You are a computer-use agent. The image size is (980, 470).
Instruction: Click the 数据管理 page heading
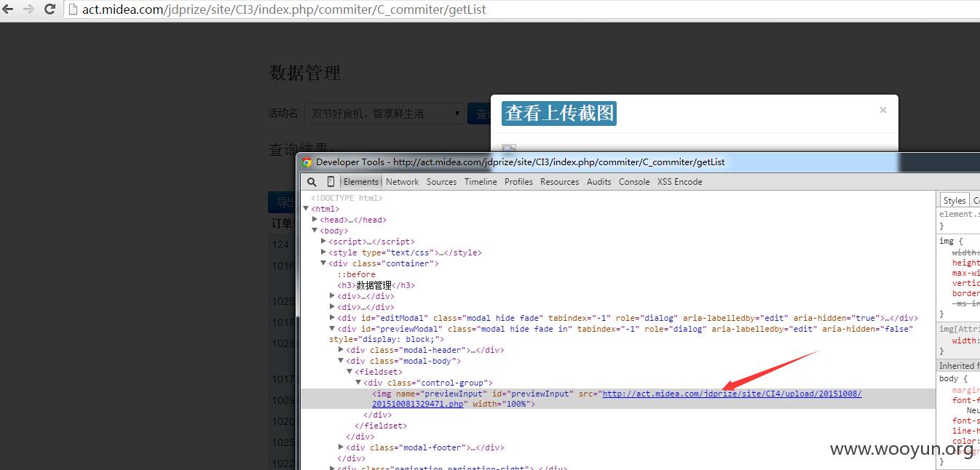pos(305,73)
